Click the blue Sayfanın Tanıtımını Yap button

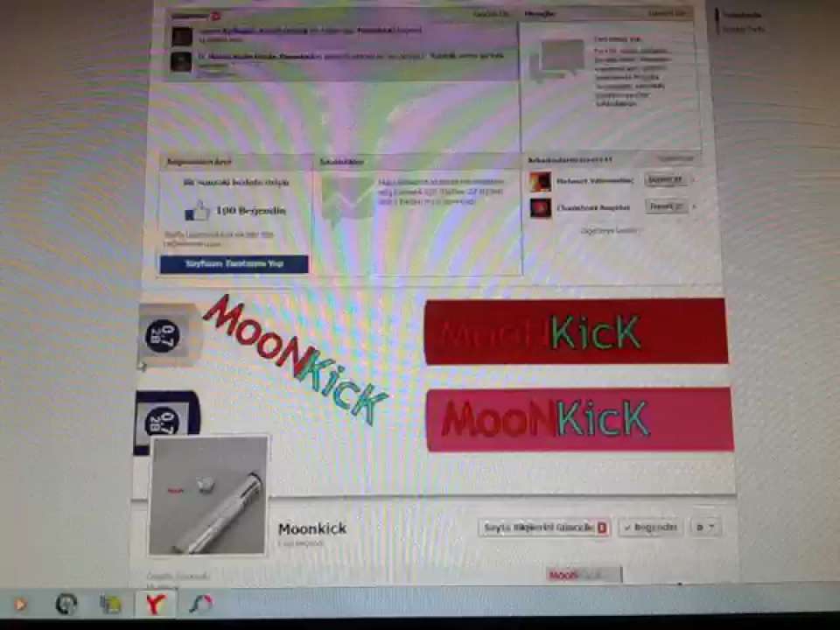pos(234,263)
